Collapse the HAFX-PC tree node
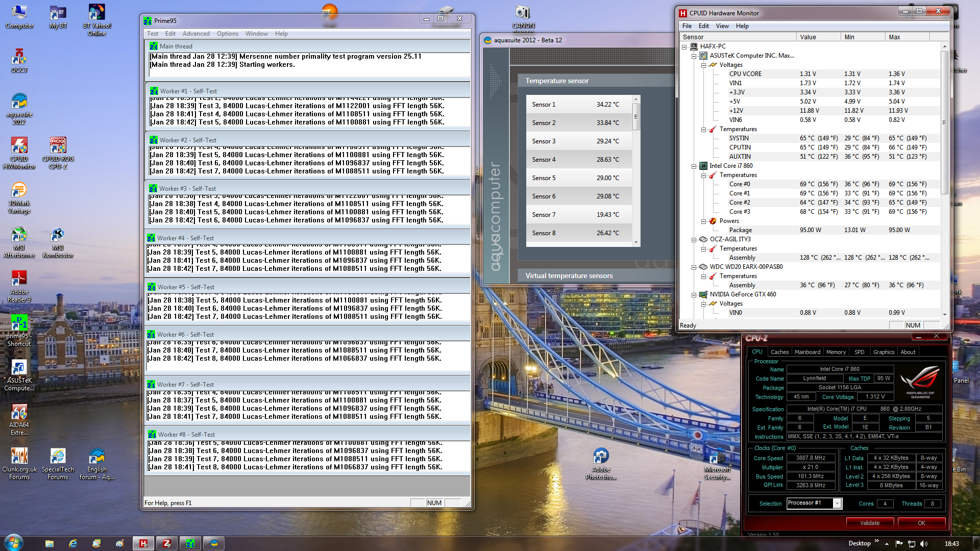 tap(684, 46)
